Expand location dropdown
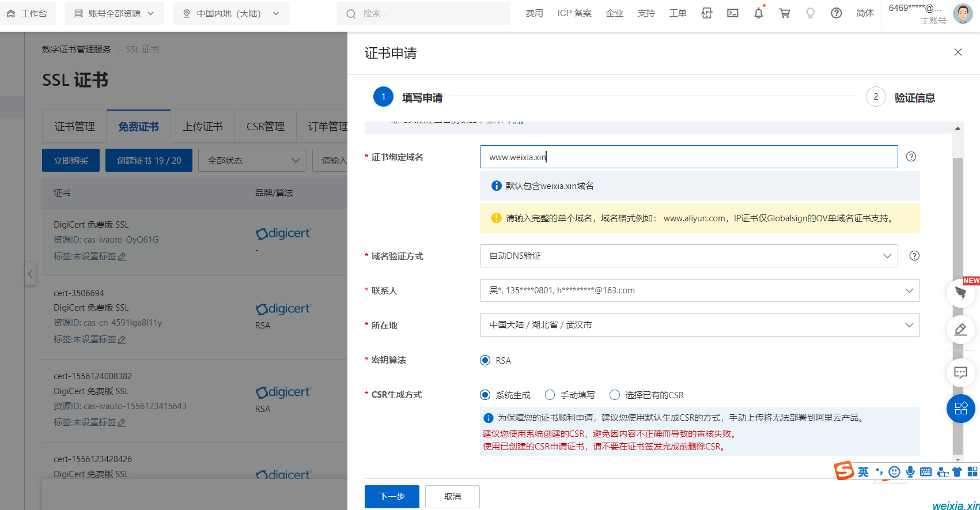The width and height of the screenshot is (980, 510). (699, 325)
